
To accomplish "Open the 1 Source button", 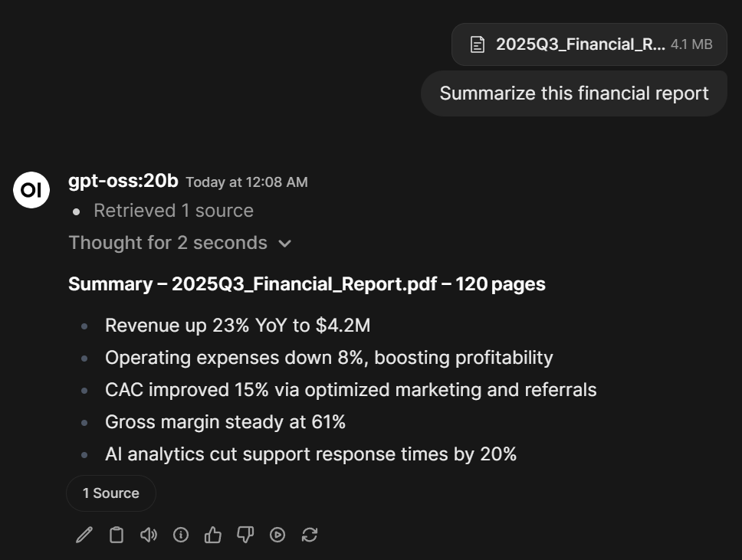I will click(111, 493).
